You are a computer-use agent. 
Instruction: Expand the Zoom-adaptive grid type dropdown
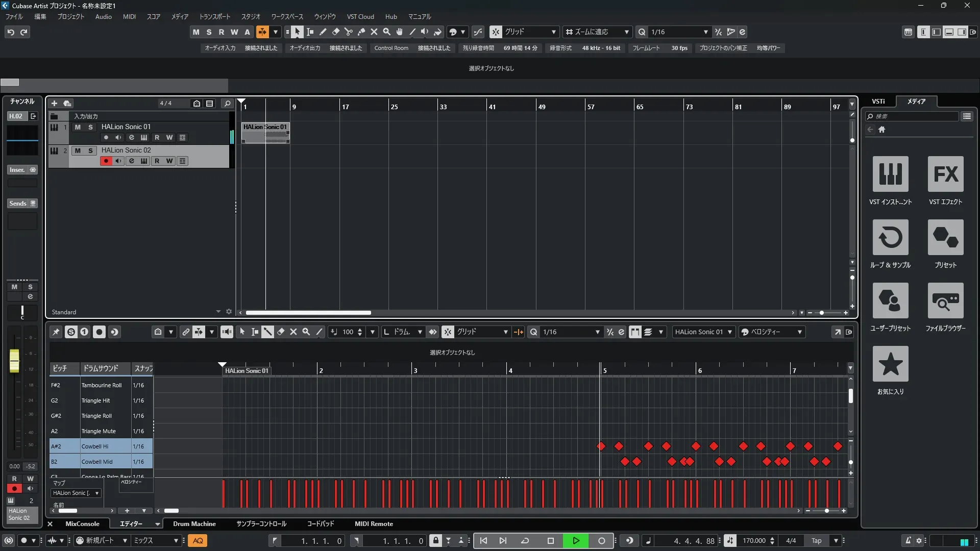click(626, 32)
